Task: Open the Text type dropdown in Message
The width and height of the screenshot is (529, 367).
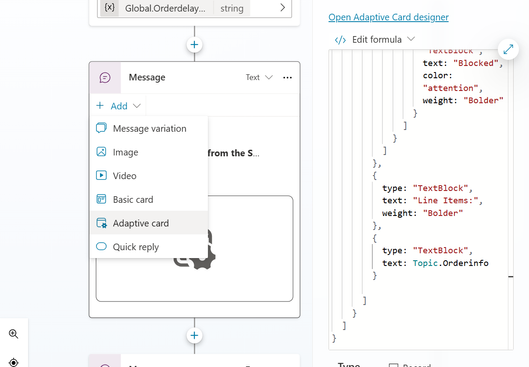Action: (259, 77)
